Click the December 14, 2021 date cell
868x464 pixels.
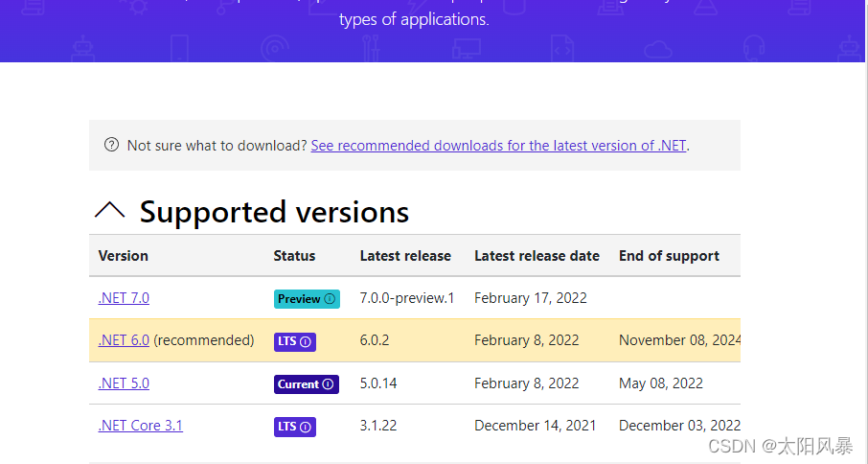click(536, 426)
